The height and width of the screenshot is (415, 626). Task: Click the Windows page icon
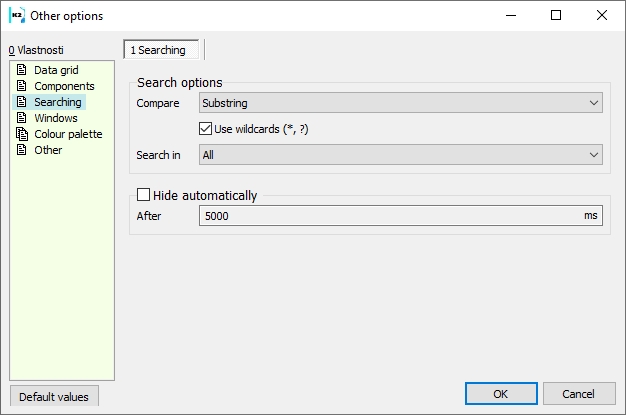point(22,118)
